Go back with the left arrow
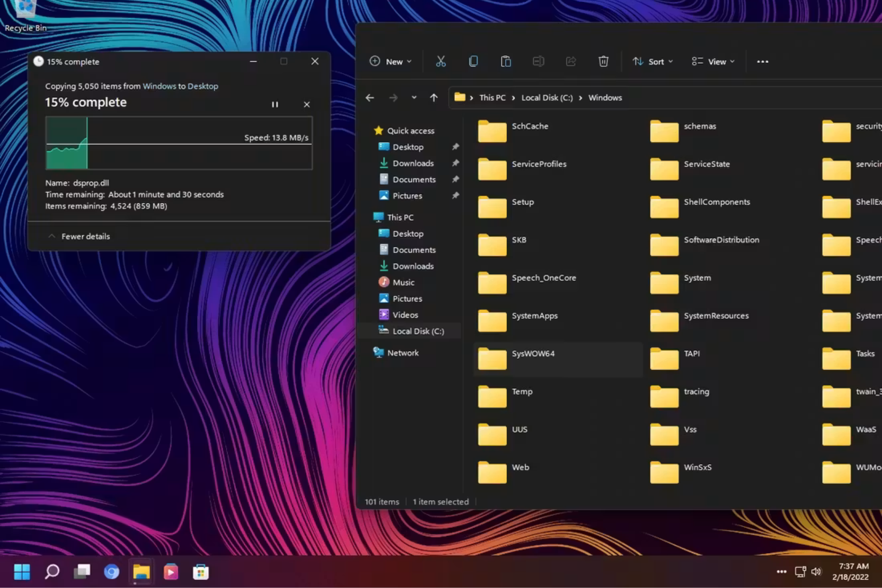Screen dimensions: 882x588 pos(370,98)
